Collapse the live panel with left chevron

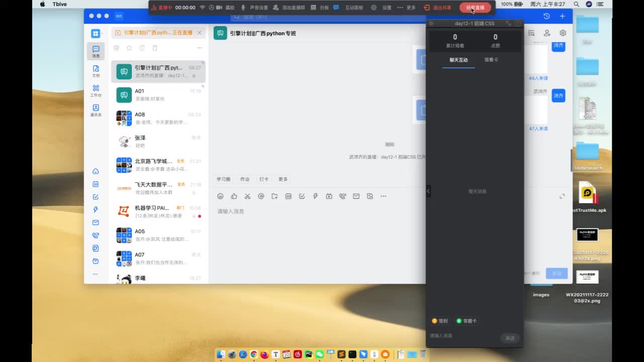(429, 191)
